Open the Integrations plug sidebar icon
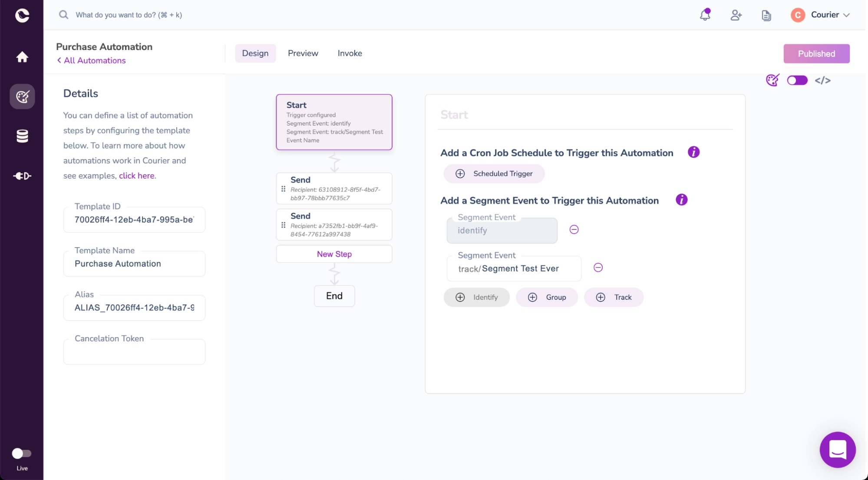Screen dimensions: 868x480 coord(22,176)
